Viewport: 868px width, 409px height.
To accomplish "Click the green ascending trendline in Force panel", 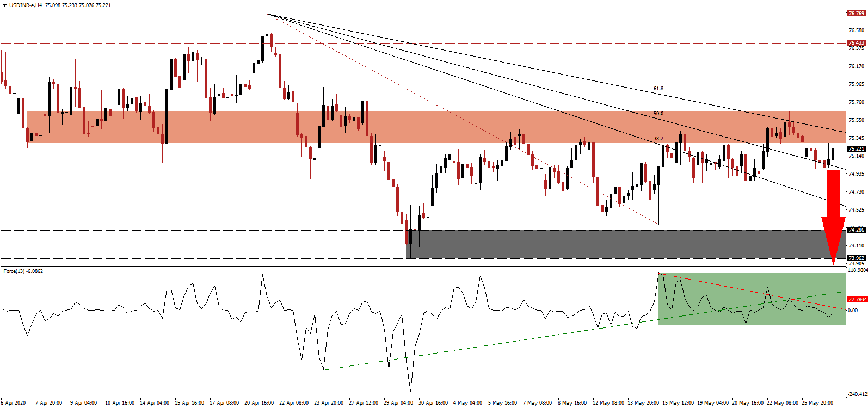I will [490, 344].
